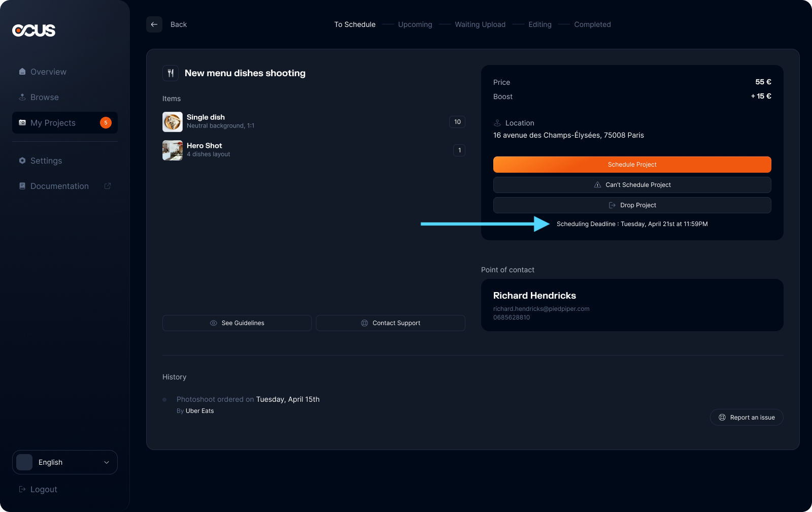The height and width of the screenshot is (512, 812).
Task: Click the location pin icon
Action: tap(497, 123)
